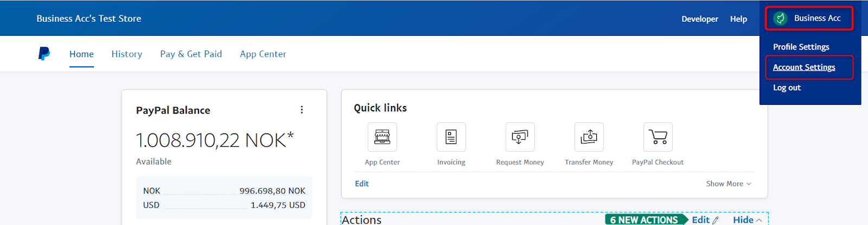
Task: Open the Pay & Get Paid tab
Action: (x=191, y=54)
